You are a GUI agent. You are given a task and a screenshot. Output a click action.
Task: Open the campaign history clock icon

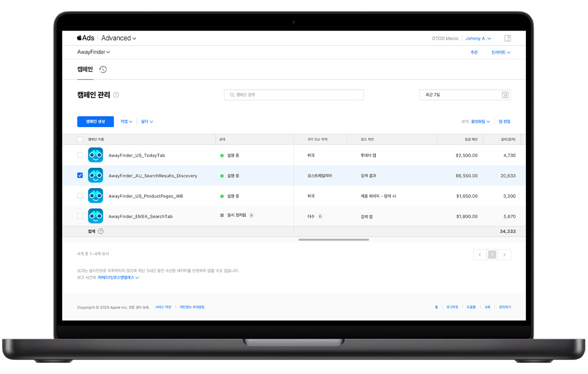(x=103, y=69)
